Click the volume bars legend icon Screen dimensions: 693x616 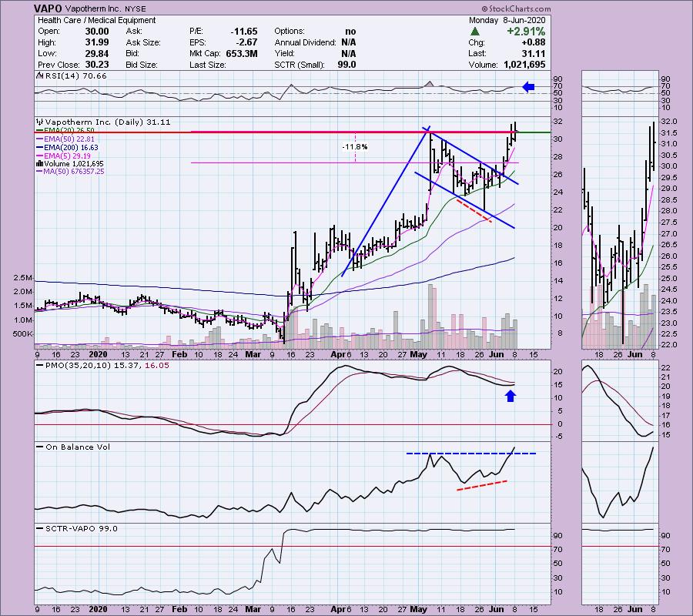(x=39, y=163)
